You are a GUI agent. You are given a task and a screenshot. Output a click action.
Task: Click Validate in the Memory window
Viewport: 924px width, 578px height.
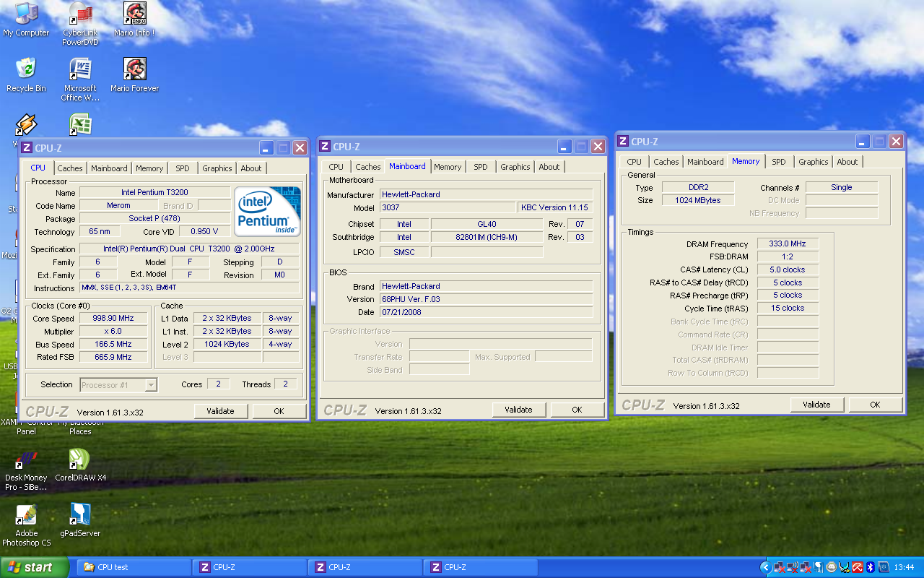pyautogui.click(x=817, y=405)
